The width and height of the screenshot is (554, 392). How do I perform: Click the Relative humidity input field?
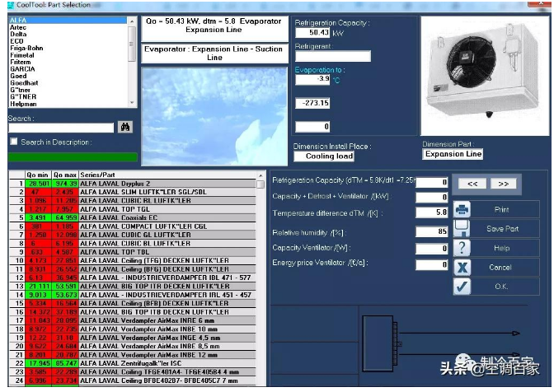432,233
